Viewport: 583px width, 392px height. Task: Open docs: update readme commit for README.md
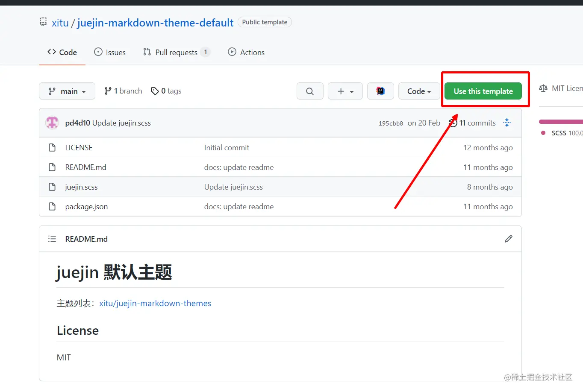tap(239, 167)
